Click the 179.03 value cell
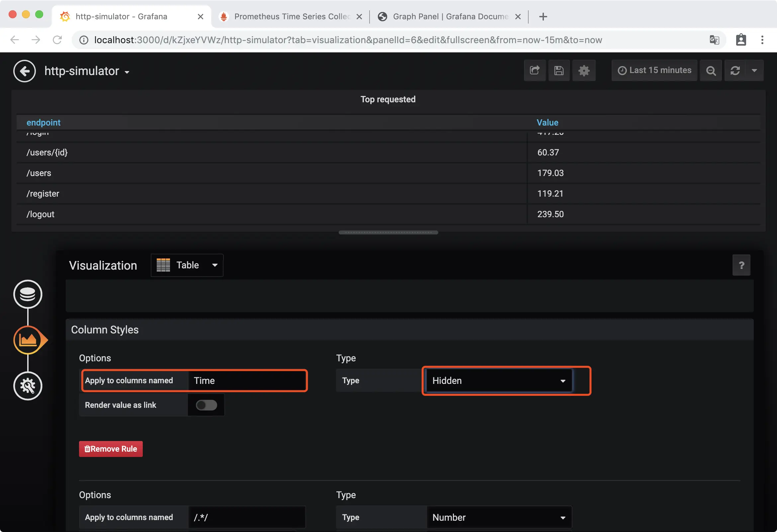The image size is (777, 532). [x=644, y=173]
